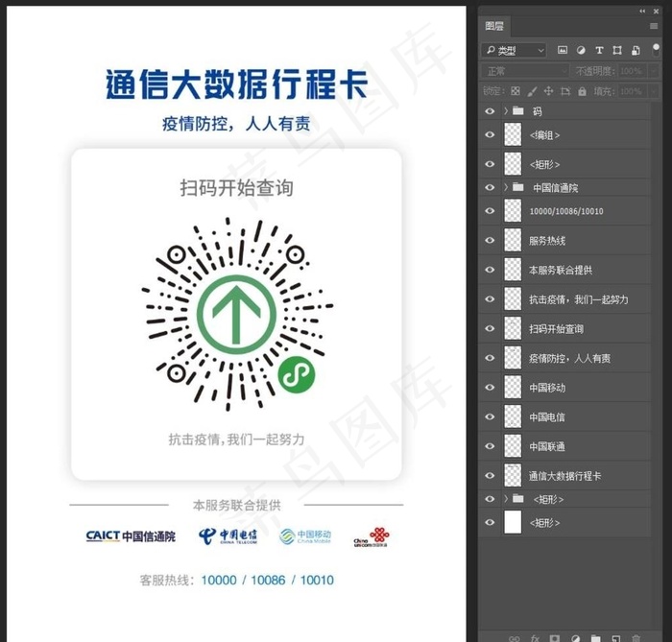
Task: Select the 疫情防控,人人有责 layer
Action: pyautogui.click(x=564, y=358)
